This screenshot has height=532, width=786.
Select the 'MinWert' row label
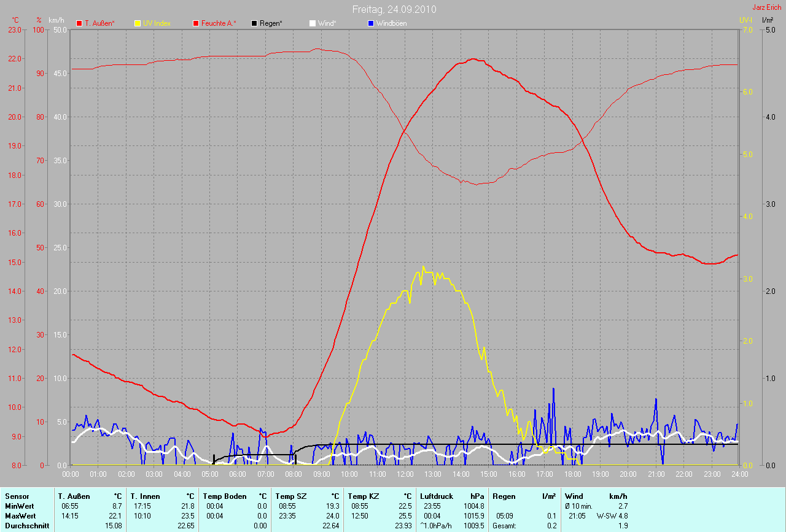(x=19, y=506)
